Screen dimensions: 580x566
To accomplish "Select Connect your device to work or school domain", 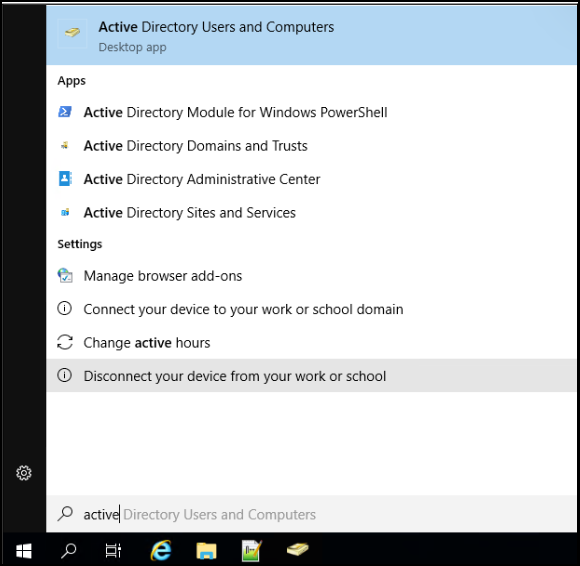I will (311, 309).
